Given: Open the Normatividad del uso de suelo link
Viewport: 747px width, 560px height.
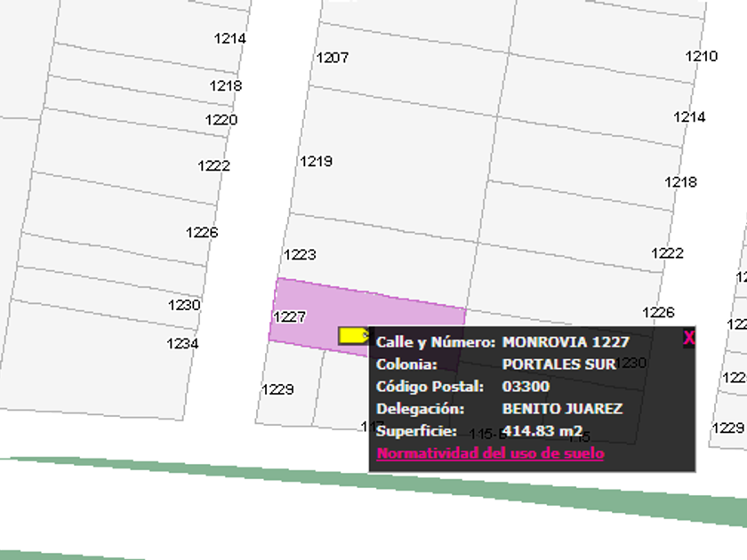Looking at the screenshot, I should click(490, 453).
